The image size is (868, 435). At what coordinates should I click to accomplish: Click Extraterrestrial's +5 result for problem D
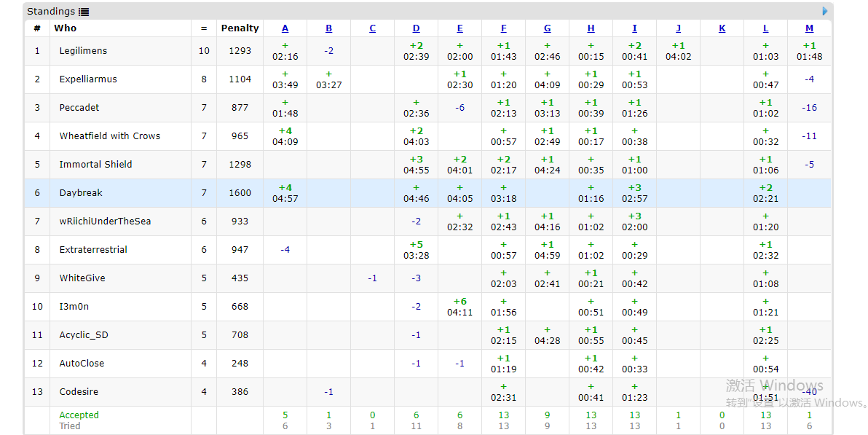416,250
